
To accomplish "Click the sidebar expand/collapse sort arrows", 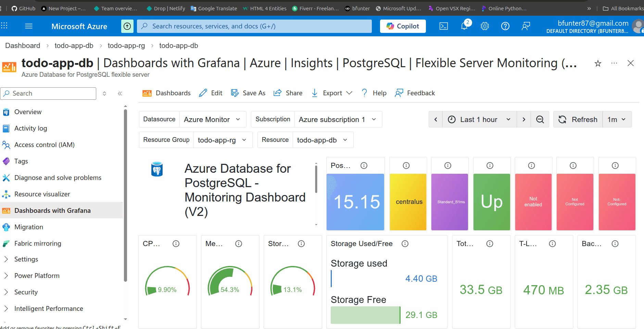I will [104, 94].
